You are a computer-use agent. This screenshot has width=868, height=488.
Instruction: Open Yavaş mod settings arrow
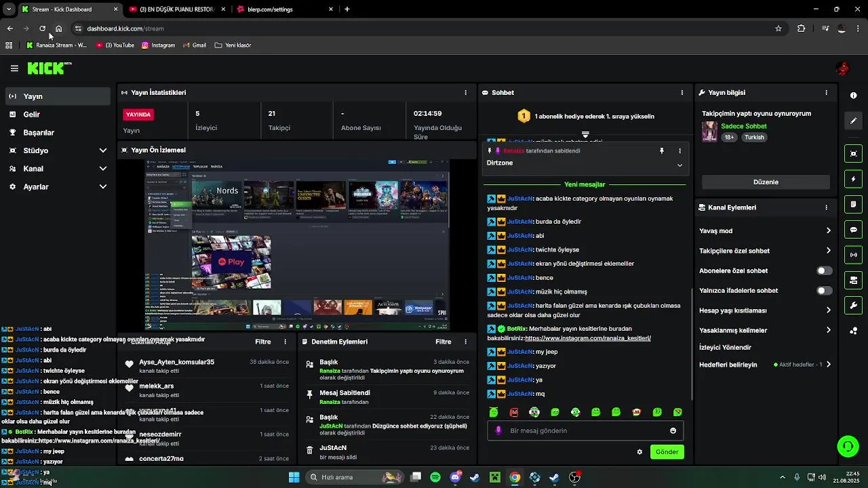point(828,231)
